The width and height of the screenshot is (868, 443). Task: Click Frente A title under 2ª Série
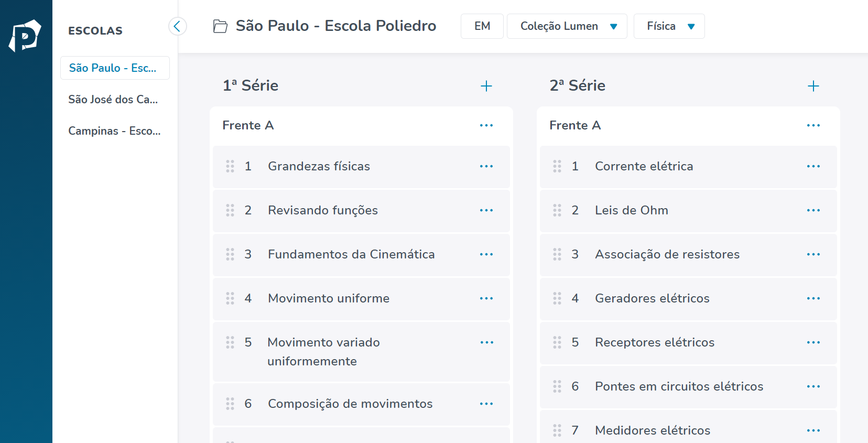575,125
